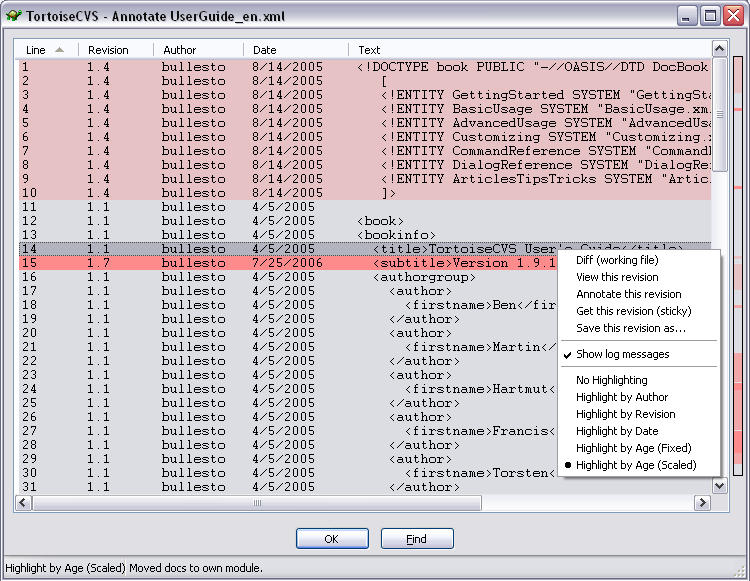Select line 13 <bookinfo> row
The image size is (750, 581).
tap(365, 234)
